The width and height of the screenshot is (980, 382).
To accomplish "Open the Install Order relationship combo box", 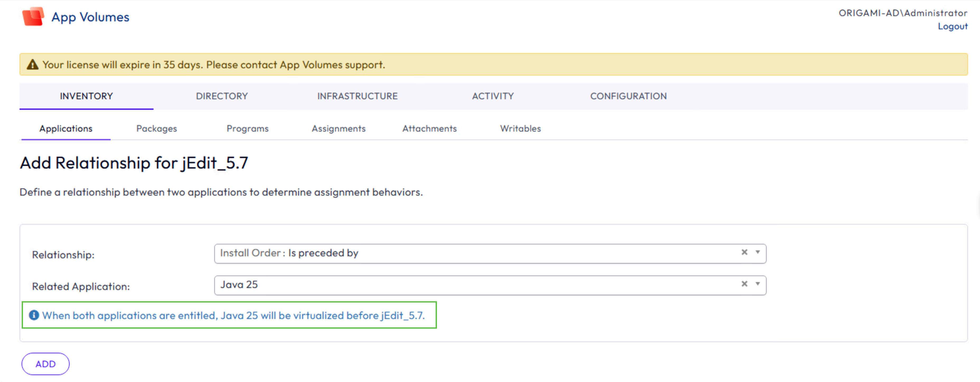I will [x=490, y=253].
